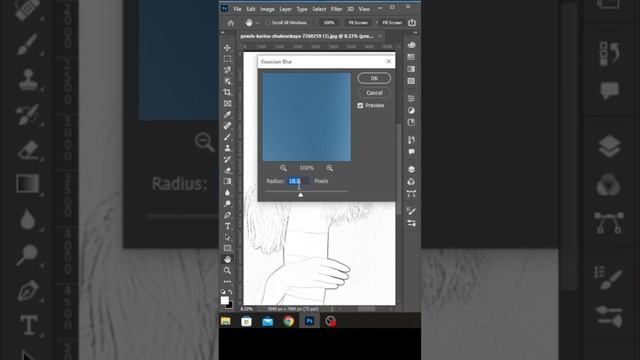Open the Comments panel icon

point(411,152)
